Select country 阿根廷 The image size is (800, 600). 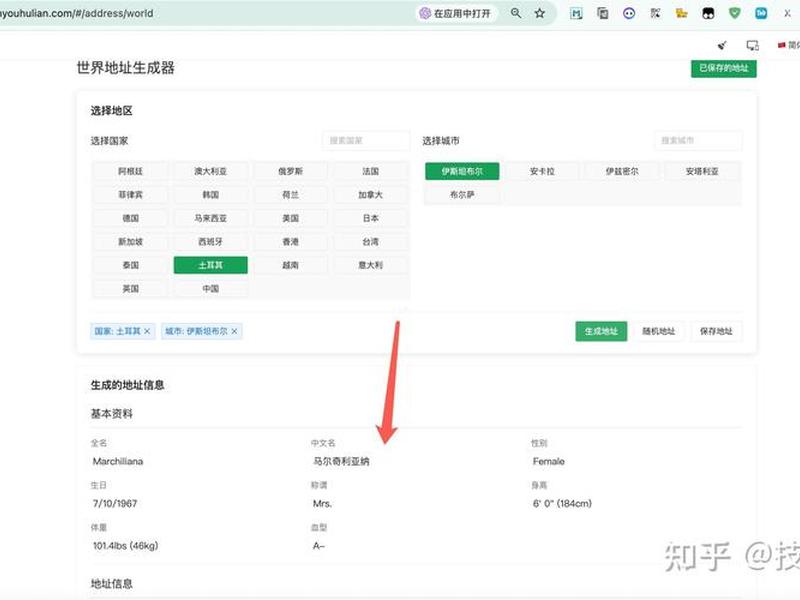pyautogui.click(x=131, y=171)
